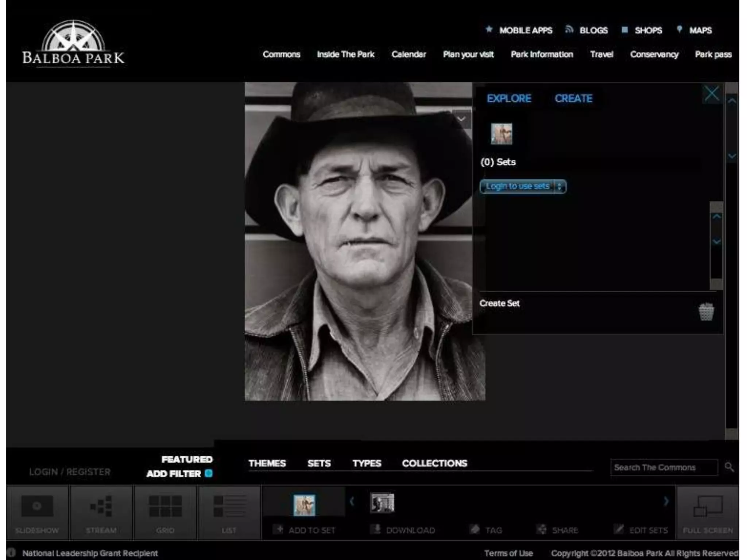Open the Create tab

(x=573, y=98)
